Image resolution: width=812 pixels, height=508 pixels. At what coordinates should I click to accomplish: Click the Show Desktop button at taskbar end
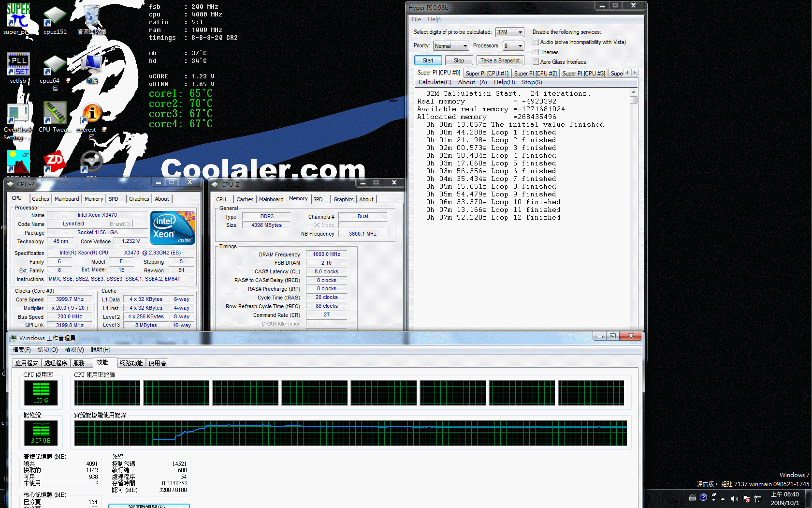click(x=809, y=498)
